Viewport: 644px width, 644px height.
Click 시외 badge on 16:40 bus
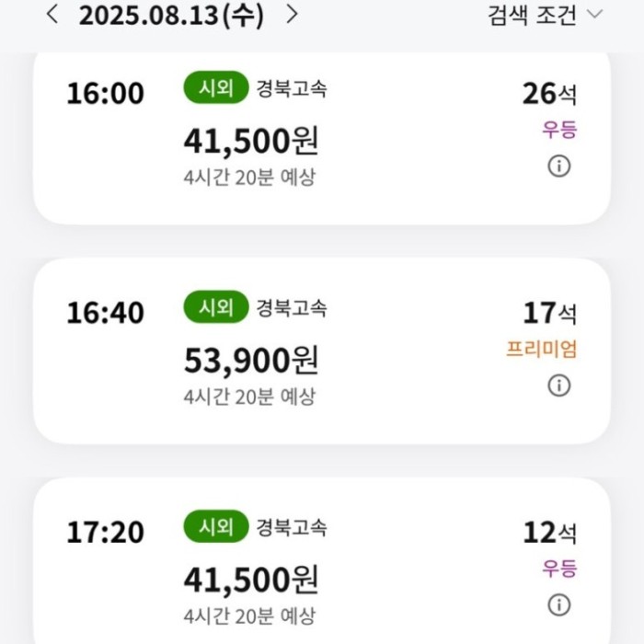216,307
